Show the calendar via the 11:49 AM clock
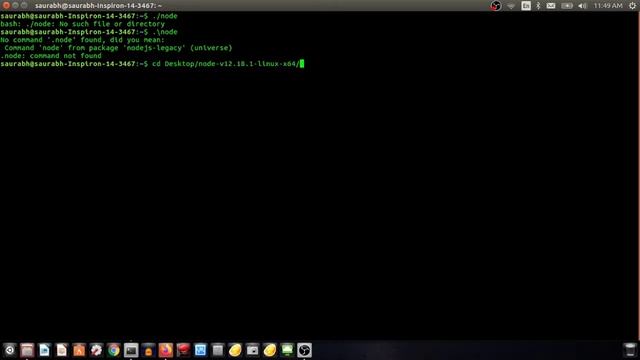The image size is (640, 360). click(608, 6)
